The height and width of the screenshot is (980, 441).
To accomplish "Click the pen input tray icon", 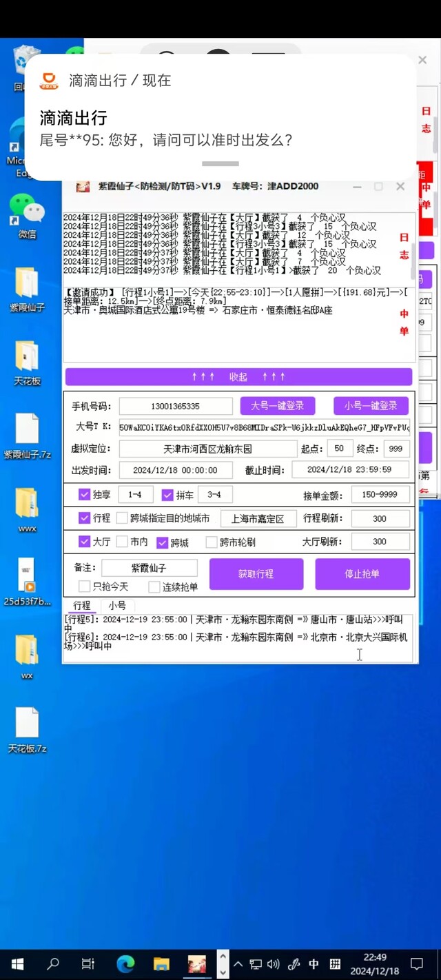I will tap(294, 963).
